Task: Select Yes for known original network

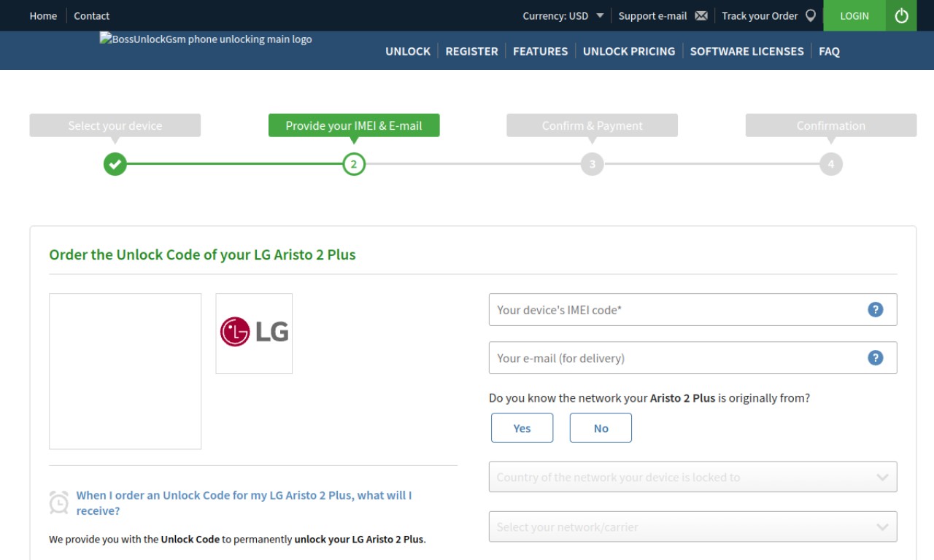Action: 522,428
